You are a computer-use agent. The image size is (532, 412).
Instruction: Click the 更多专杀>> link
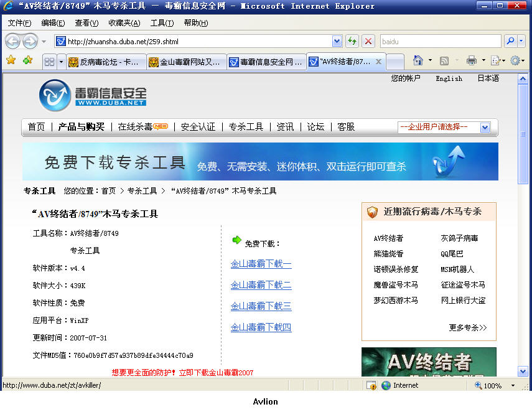click(467, 327)
